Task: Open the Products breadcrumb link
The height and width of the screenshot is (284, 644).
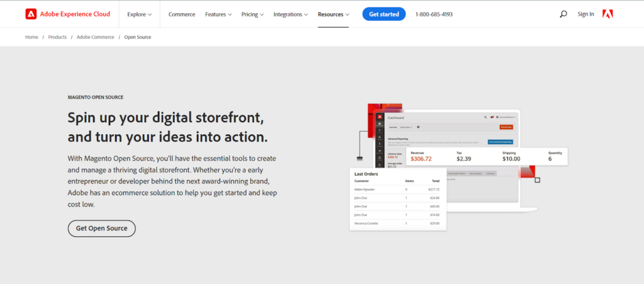Action: [57, 37]
